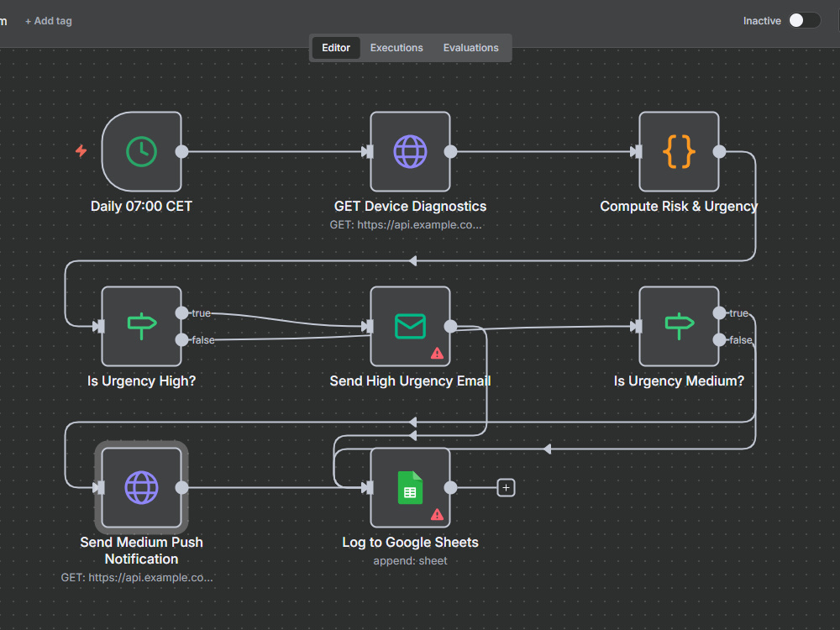Screen dimensions: 840x630
Task: Open the Send High Urgency Email envelope node
Action: (411, 326)
